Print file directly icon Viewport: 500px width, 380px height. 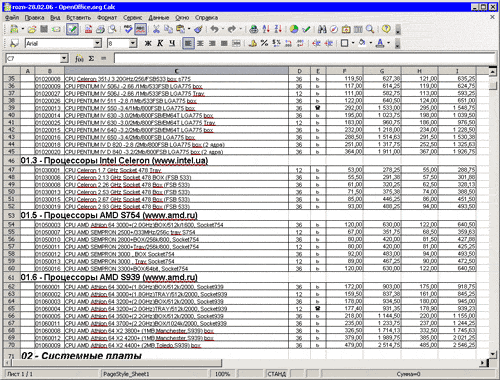click(x=100, y=29)
